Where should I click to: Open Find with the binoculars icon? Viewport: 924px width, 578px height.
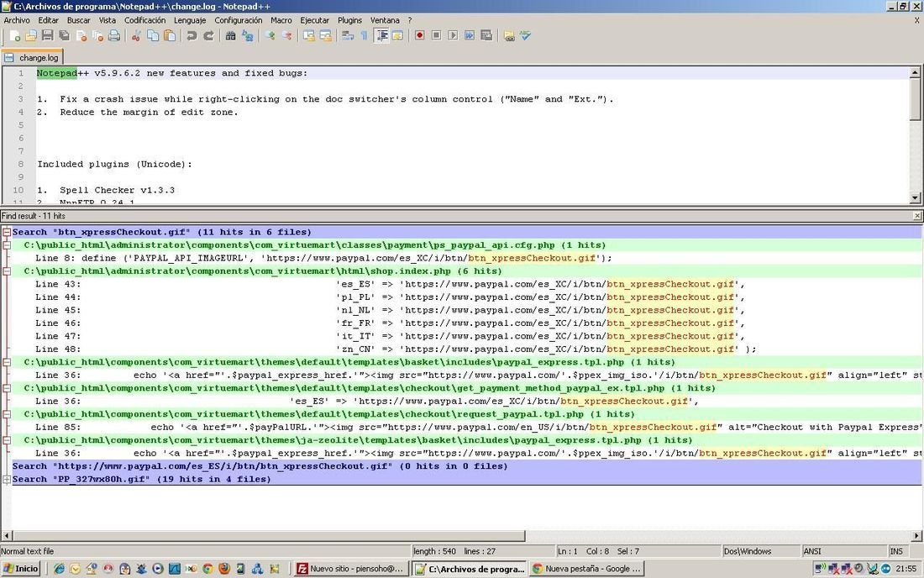click(x=230, y=36)
